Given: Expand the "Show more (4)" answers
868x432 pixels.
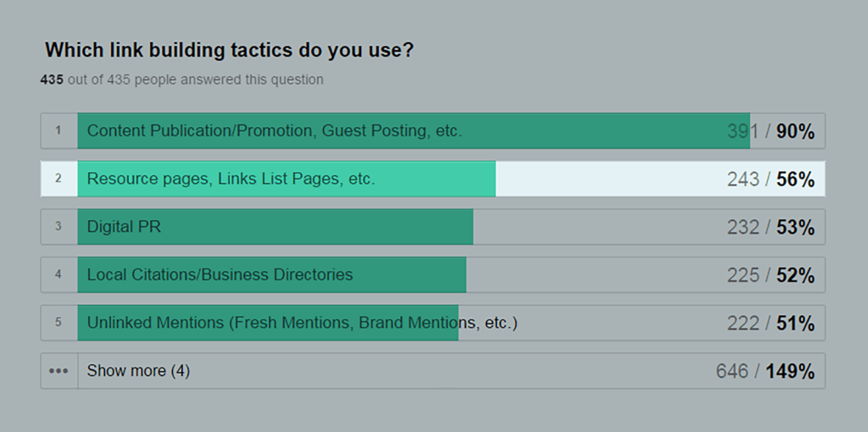Looking at the screenshot, I should 138,371.
